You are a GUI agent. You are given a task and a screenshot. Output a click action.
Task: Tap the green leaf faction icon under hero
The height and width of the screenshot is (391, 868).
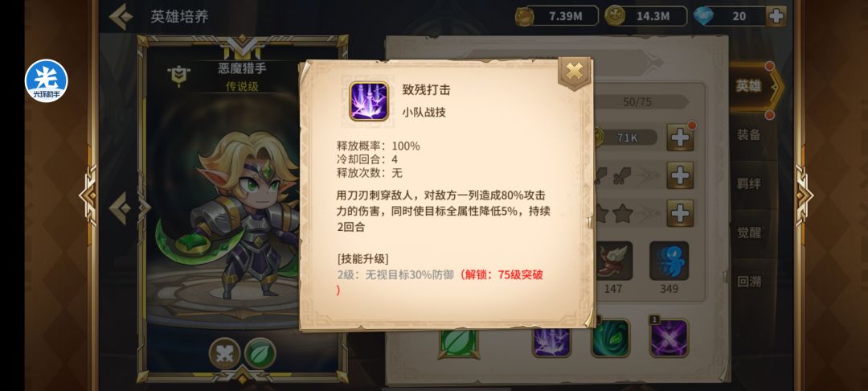coord(260,353)
